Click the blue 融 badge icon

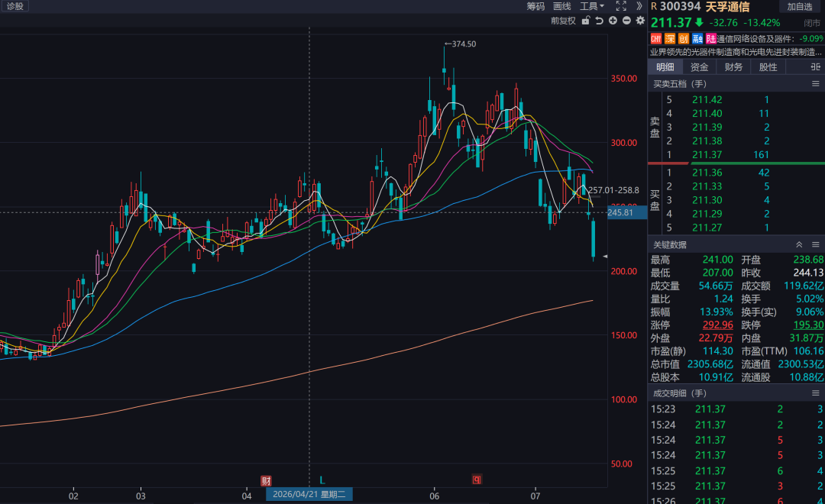[697, 38]
